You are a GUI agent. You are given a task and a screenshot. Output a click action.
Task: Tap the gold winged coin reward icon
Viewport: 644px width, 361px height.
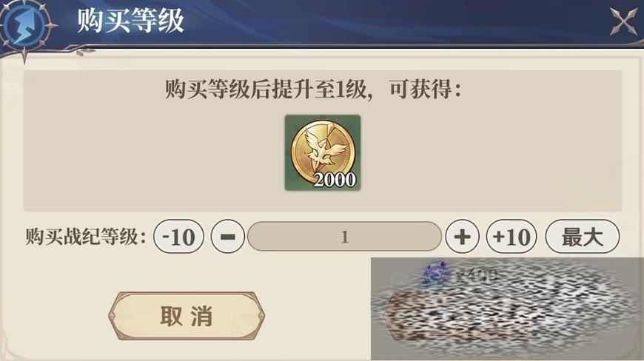coord(323,152)
